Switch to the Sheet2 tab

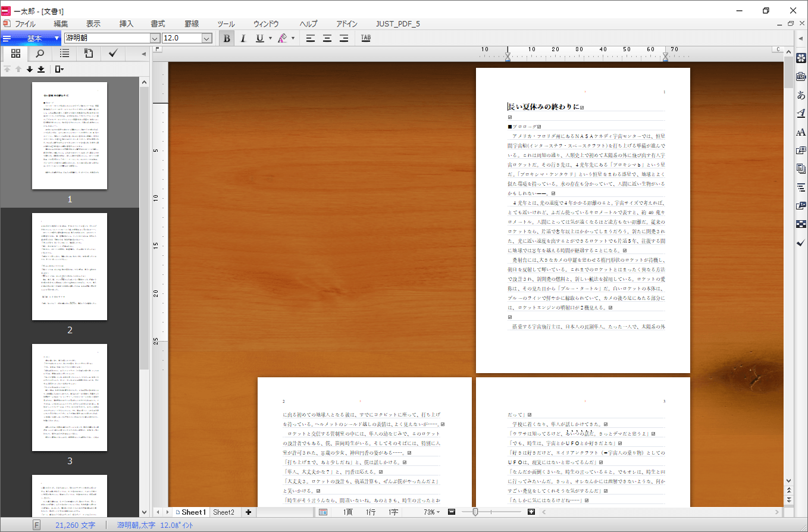click(224, 512)
